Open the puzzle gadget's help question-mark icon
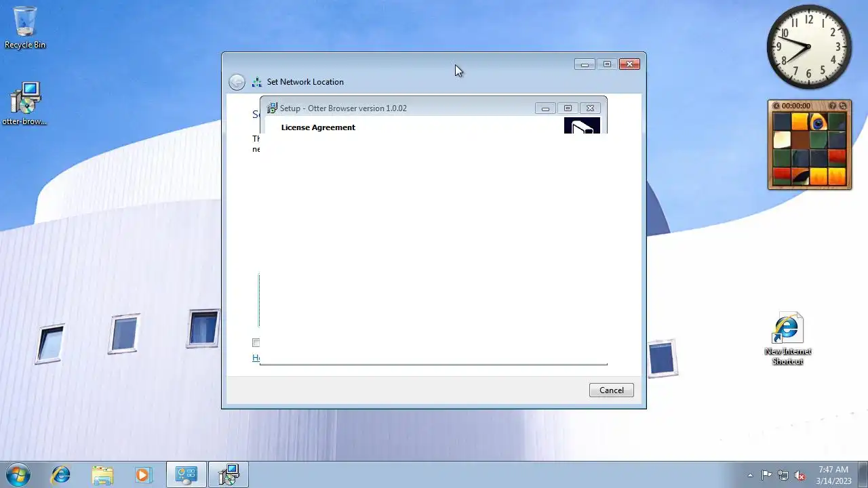 [832, 106]
